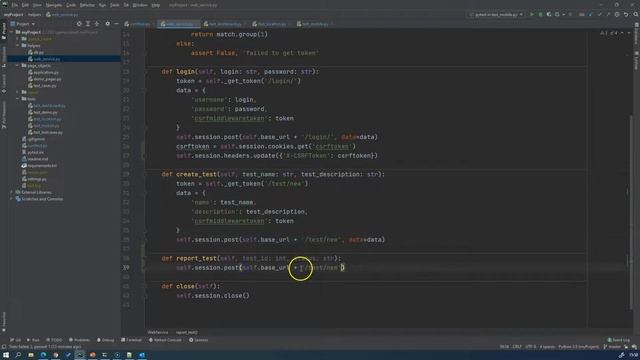This screenshot has width=640, height=360.
Task: Open the Window menu
Action: coord(140,5)
